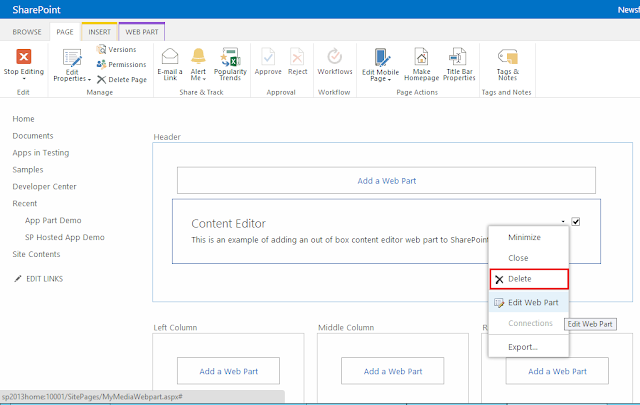640x405 pixels.
Task: Toggle the Content Editor web part checkbox
Action: point(576,222)
